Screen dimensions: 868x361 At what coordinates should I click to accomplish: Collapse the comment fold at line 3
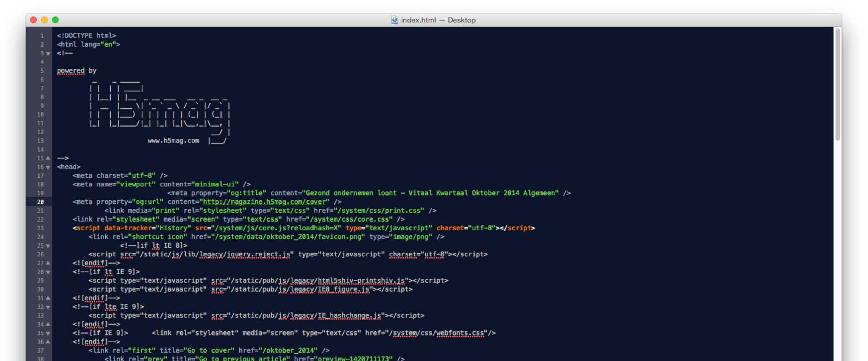48,54
